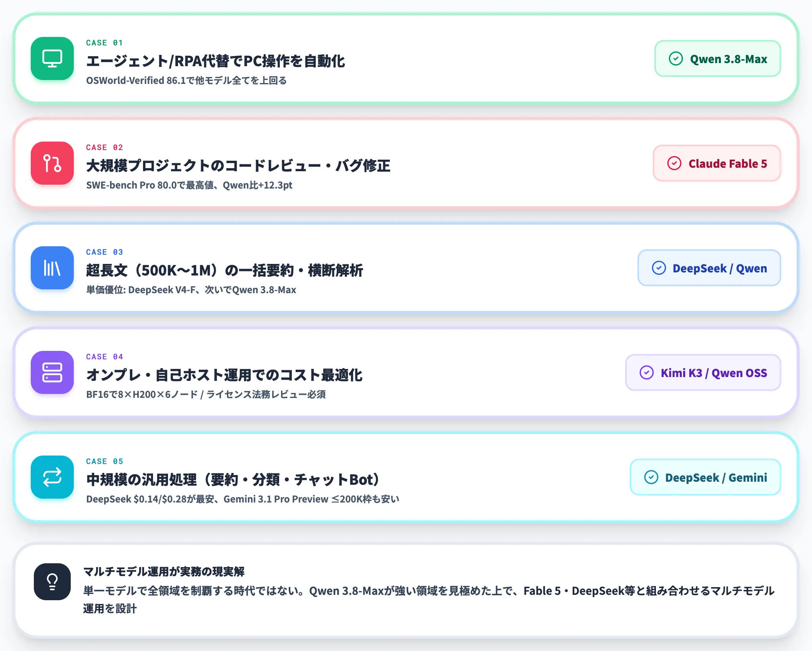Viewport: 812px width, 651px height.
Task: Click the CASE 05 label
Action: click(104, 461)
